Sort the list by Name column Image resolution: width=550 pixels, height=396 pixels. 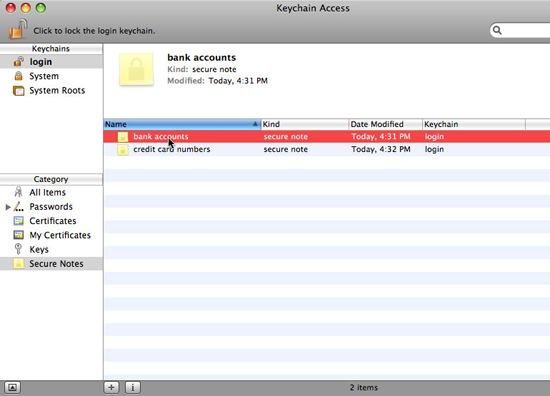pyautogui.click(x=182, y=124)
